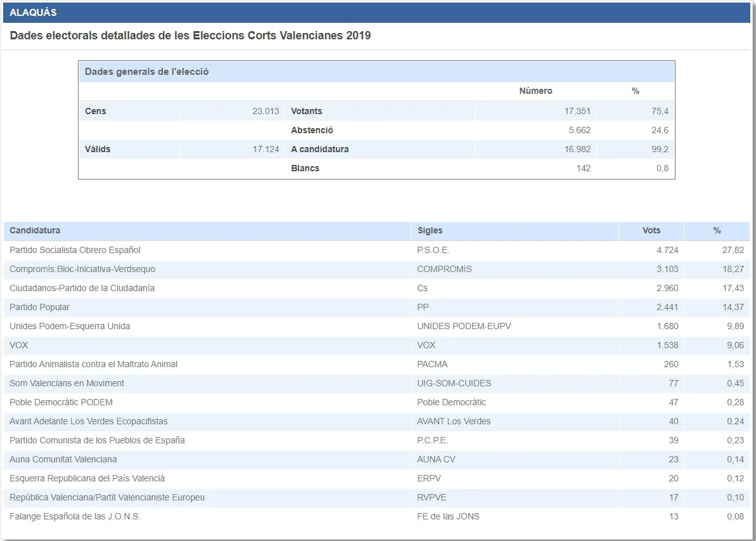Select candidature votes number 16.982
The height and width of the screenshot is (541, 756).
[577, 149]
